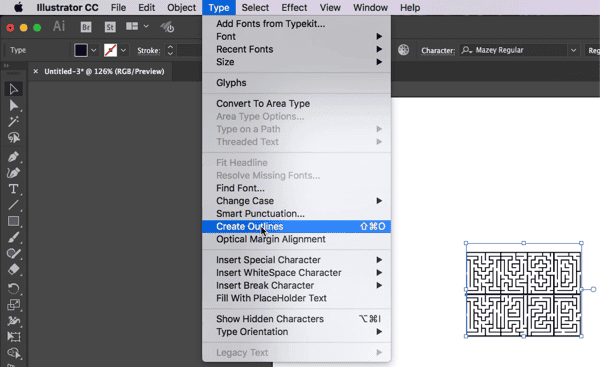Viewport: 600px width, 367px height.
Task: Select the Direct Selection tool
Action: pos(13,105)
